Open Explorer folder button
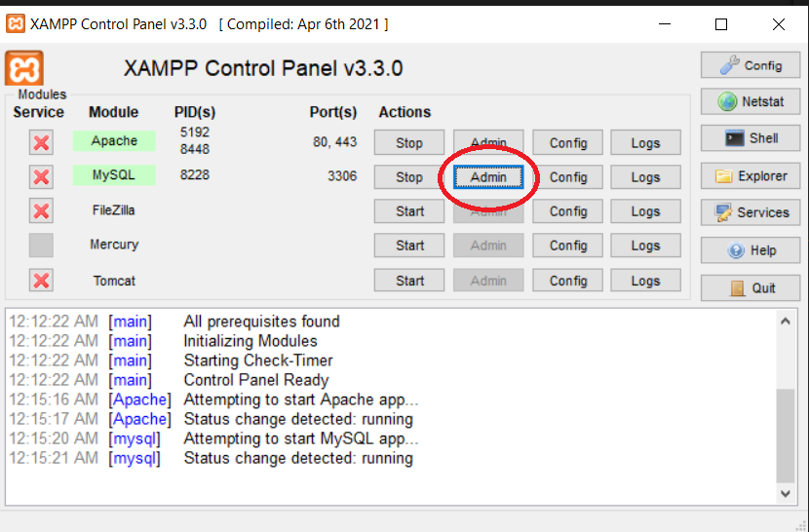809x532 pixels. coord(751,176)
